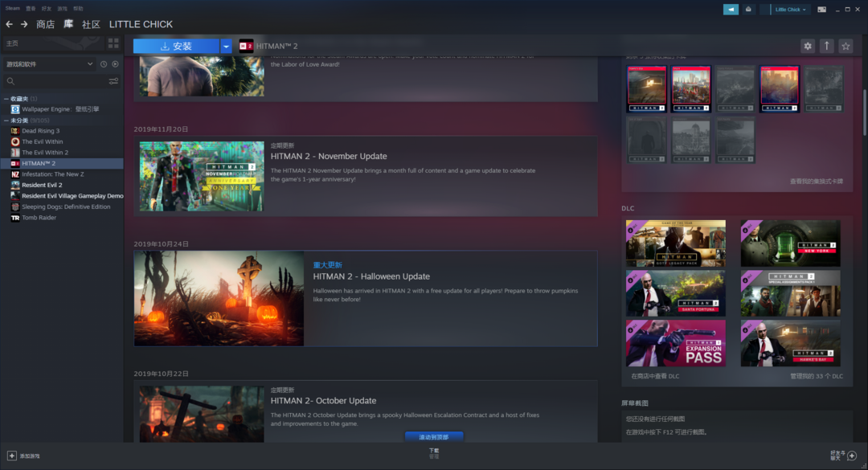Select Infestation: The New Z
868x470 pixels.
click(x=61, y=174)
